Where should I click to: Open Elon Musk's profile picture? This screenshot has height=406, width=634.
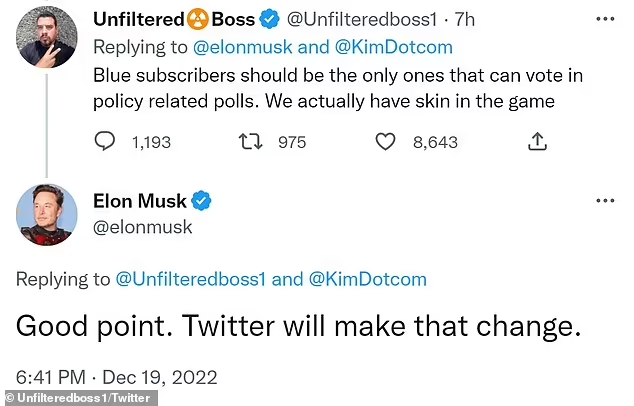coord(46,214)
